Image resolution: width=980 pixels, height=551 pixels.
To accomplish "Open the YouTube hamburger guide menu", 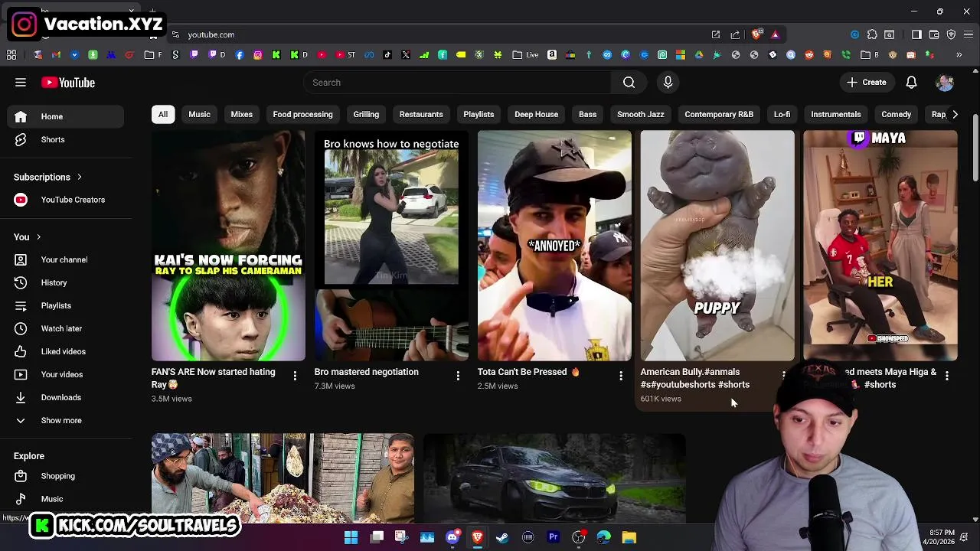I will [21, 83].
